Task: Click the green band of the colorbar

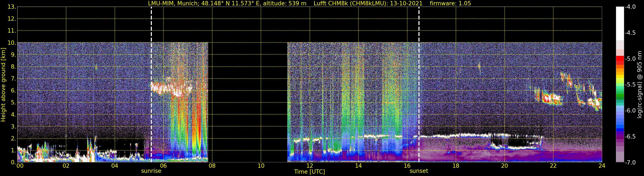Action: 620,95
